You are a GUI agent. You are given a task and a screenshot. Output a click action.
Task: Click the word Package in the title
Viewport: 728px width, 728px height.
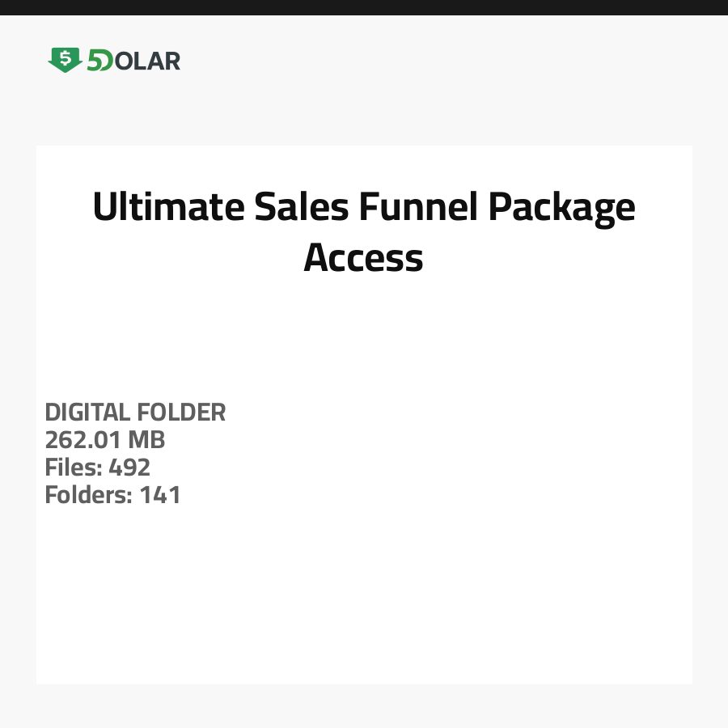pos(561,208)
